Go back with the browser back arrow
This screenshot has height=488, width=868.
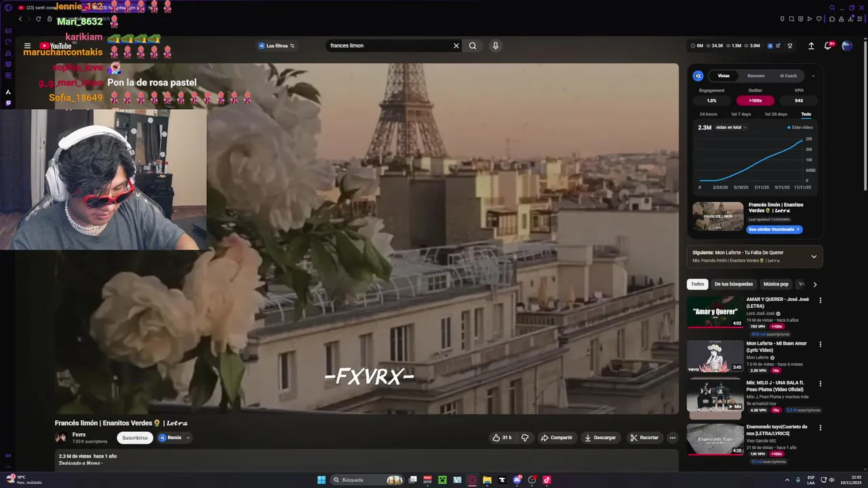pyautogui.click(x=20, y=19)
